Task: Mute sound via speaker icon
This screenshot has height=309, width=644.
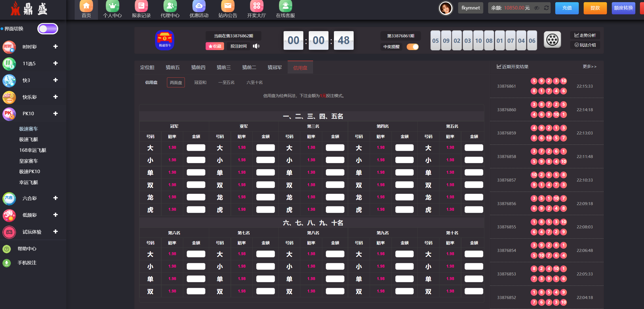Action: pos(256,46)
